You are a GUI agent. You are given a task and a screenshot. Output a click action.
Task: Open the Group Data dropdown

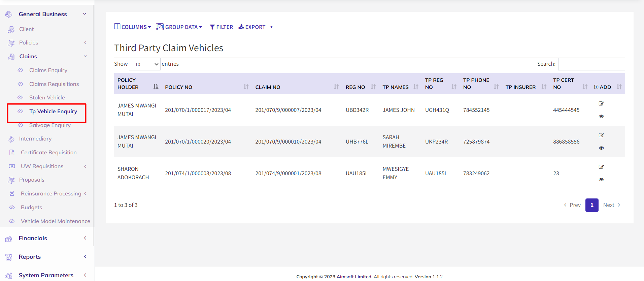pos(179,27)
